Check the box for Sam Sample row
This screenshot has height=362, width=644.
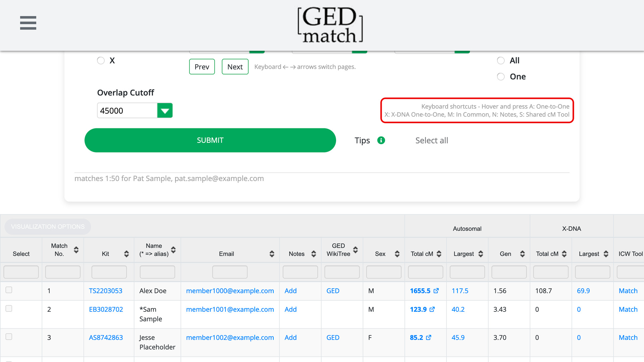click(9, 308)
